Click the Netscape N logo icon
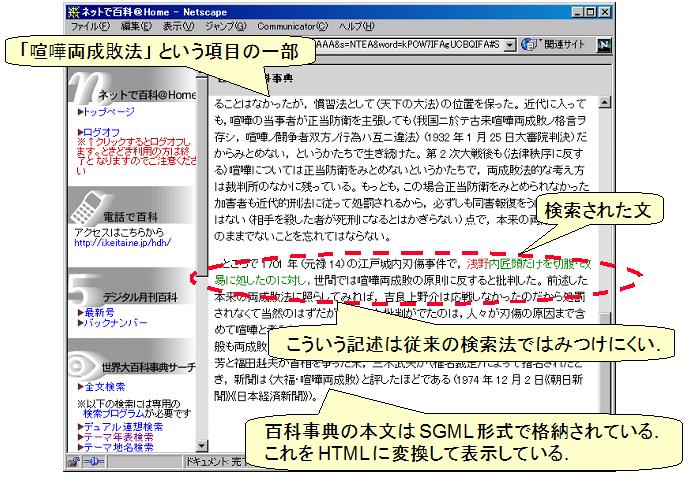 pos(604,45)
